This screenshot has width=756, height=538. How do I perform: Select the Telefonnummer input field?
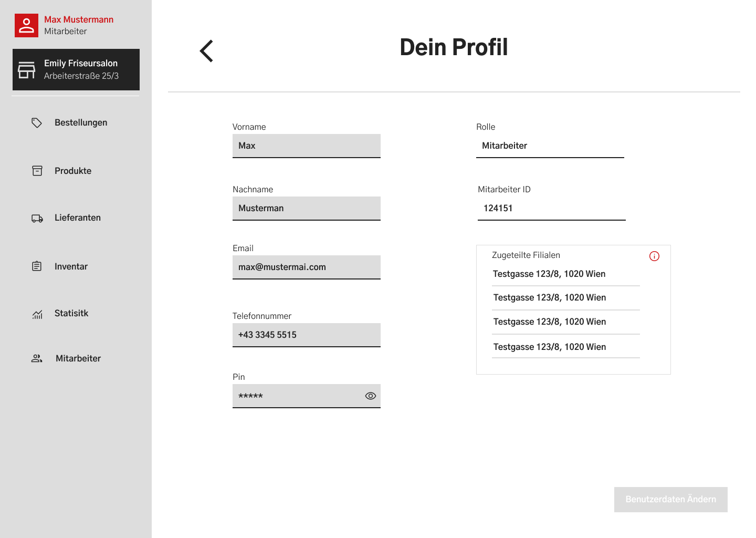point(306,335)
